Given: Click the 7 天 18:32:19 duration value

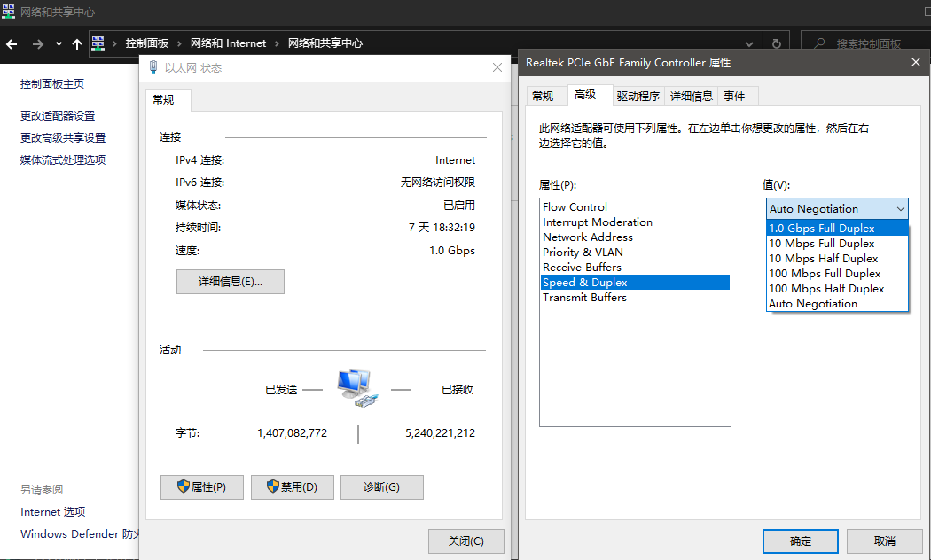Looking at the screenshot, I should 442,227.
